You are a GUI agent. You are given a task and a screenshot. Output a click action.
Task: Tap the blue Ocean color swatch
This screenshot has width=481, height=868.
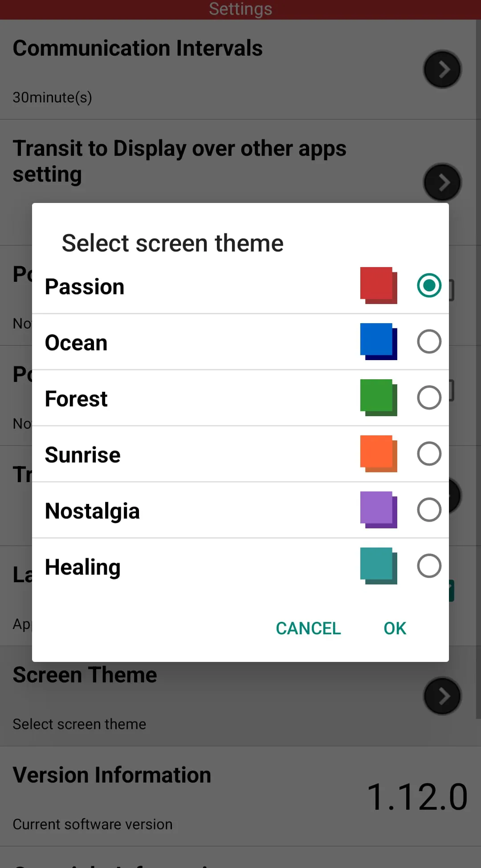coord(378,341)
